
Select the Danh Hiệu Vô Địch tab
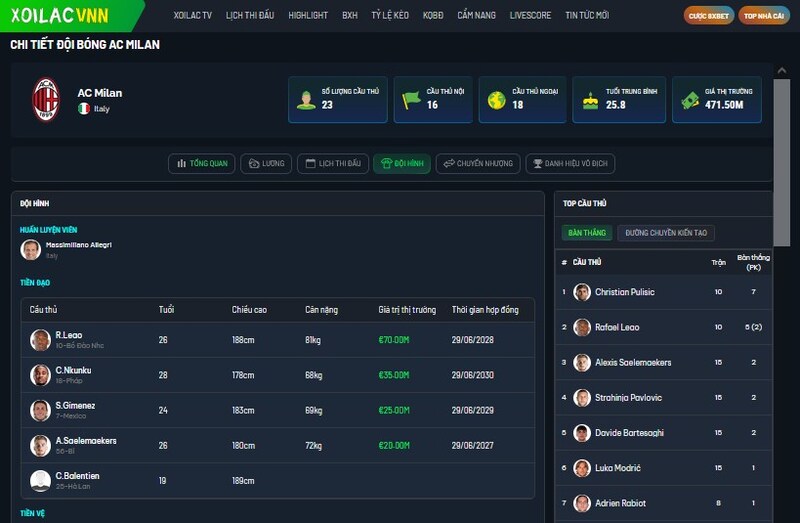pyautogui.click(x=571, y=163)
